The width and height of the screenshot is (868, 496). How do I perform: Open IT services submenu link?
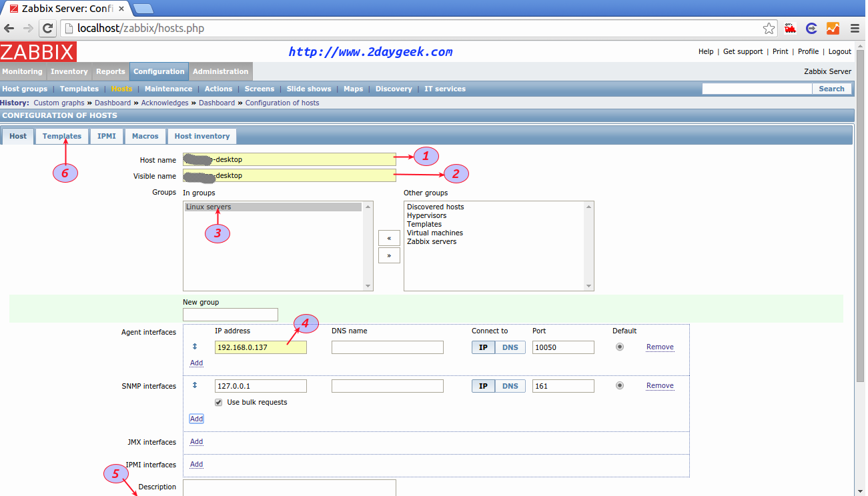point(445,89)
